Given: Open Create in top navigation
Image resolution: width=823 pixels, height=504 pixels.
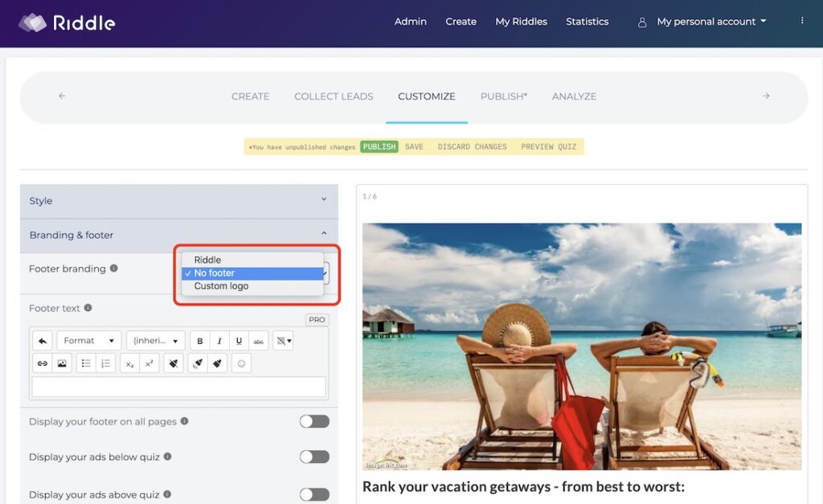Looking at the screenshot, I should click(x=461, y=22).
